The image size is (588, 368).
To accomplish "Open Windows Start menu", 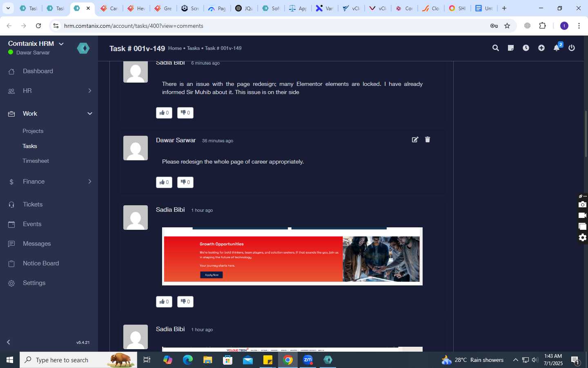I will pyautogui.click(x=10, y=360).
